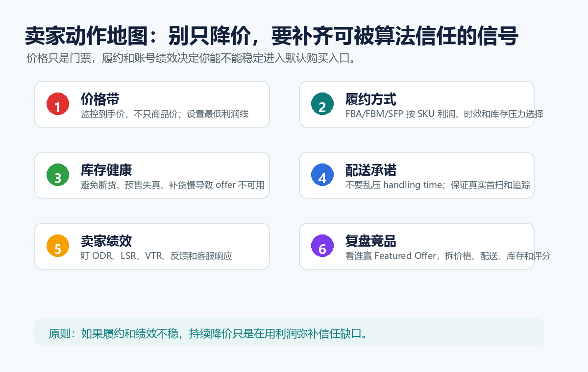Select the line 避免断货、预售失真、补货慢导致 offer 不可用
The image size is (588, 372).
point(172,185)
